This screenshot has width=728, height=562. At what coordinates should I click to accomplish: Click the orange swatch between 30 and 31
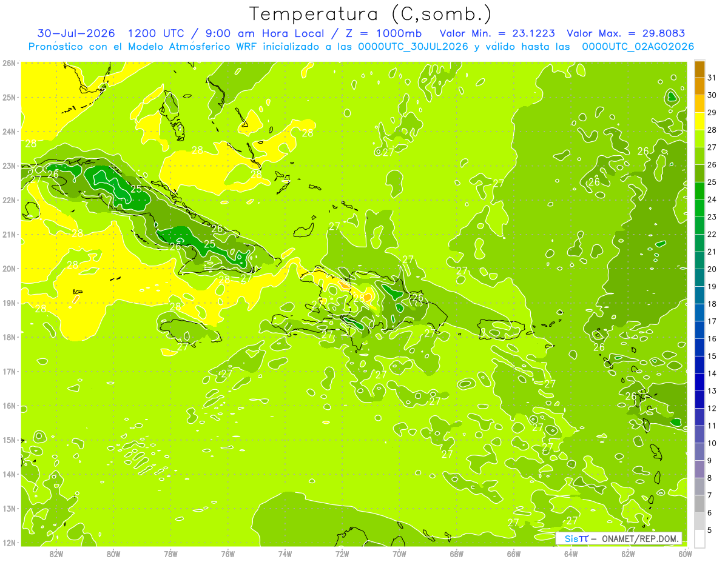pyautogui.click(x=699, y=86)
